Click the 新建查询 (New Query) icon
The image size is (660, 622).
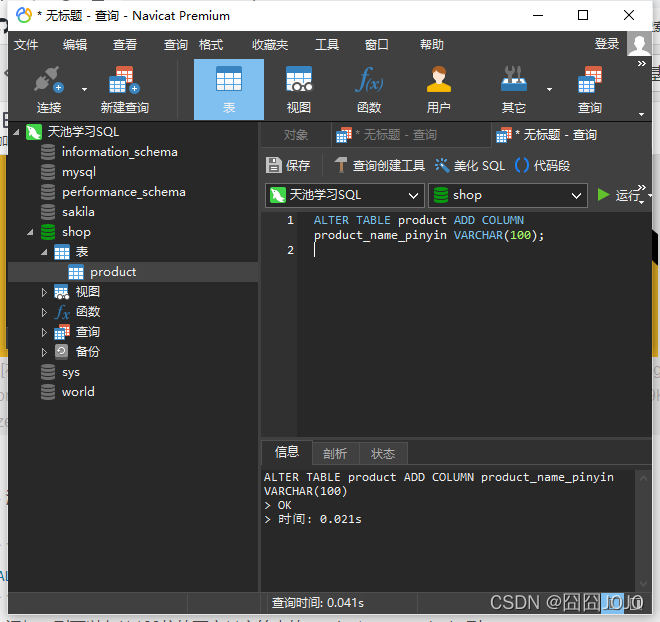pos(125,89)
